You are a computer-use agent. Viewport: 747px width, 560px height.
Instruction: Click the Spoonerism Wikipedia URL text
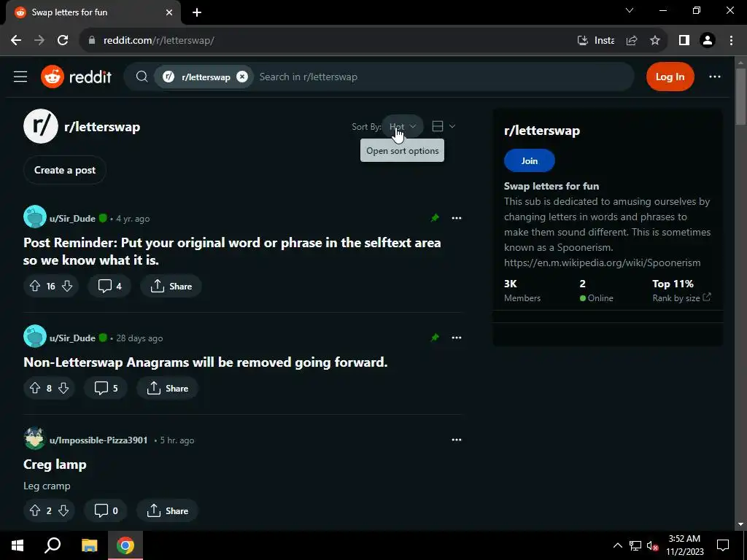602,262
